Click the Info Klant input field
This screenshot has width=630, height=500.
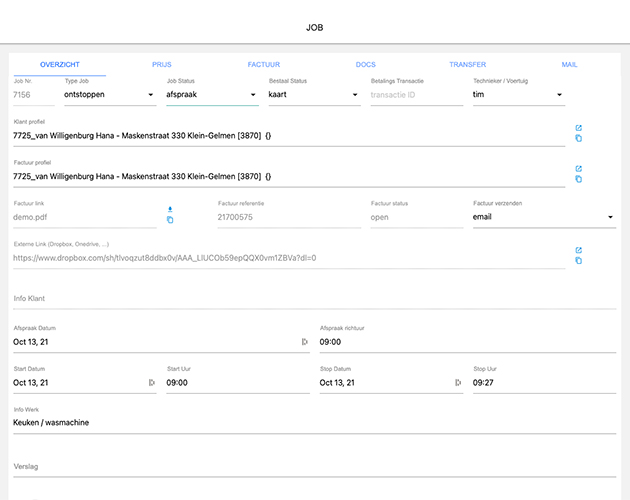pyautogui.click(x=314, y=299)
